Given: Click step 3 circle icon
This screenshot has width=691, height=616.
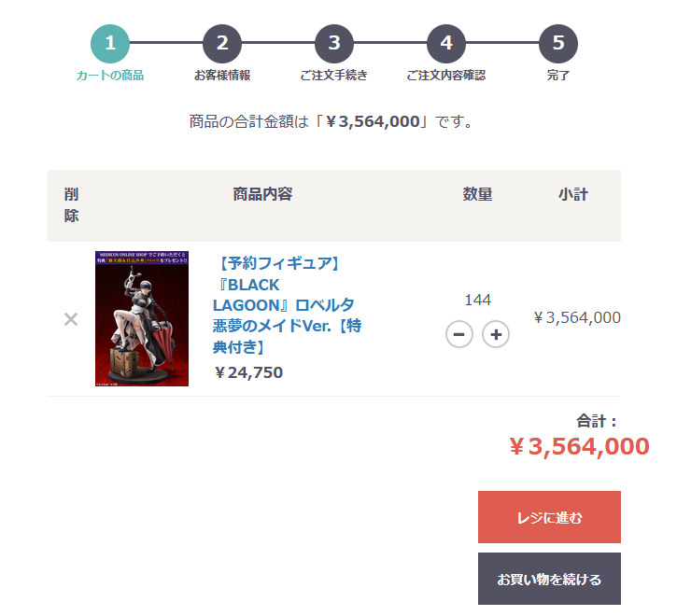Looking at the screenshot, I should point(334,43).
